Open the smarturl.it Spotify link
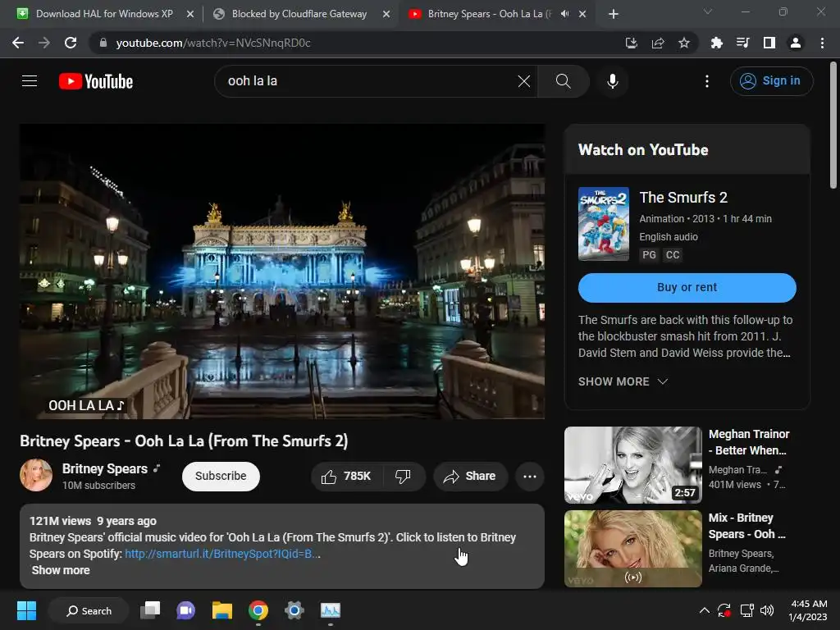The width and height of the screenshot is (840, 630). tap(222, 554)
